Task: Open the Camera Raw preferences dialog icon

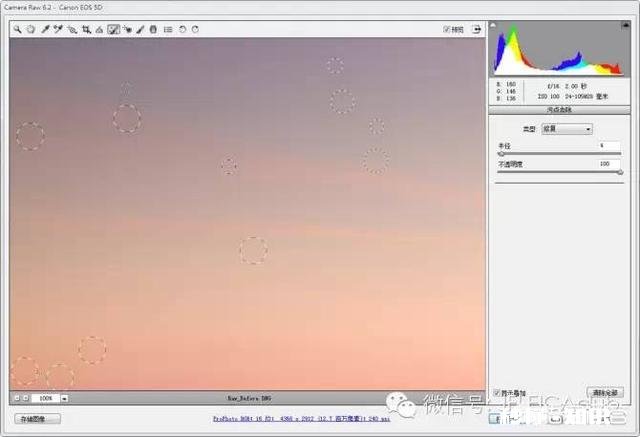Action: (x=168, y=29)
